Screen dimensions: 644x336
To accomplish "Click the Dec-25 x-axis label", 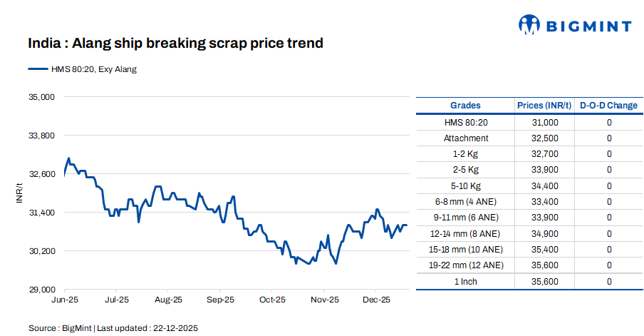I will (x=375, y=300).
